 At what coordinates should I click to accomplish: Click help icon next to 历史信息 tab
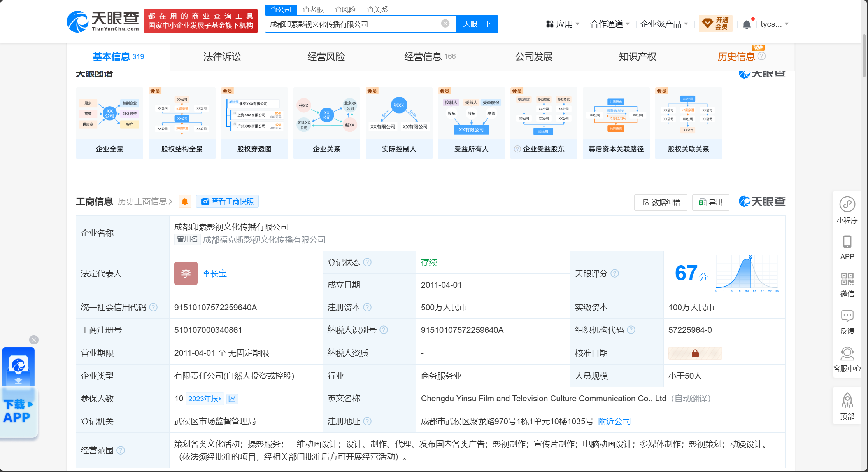[x=762, y=56]
